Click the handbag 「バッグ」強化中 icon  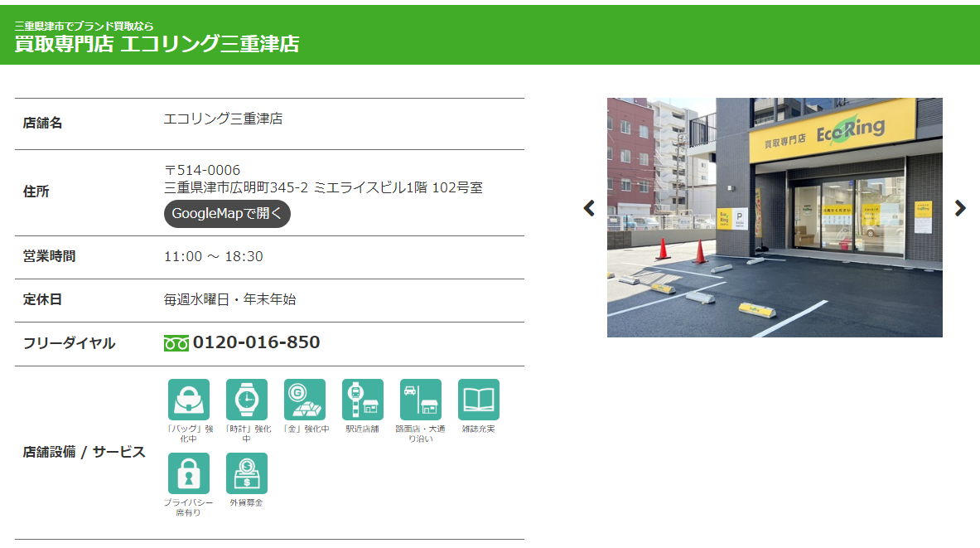coord(189,400)
